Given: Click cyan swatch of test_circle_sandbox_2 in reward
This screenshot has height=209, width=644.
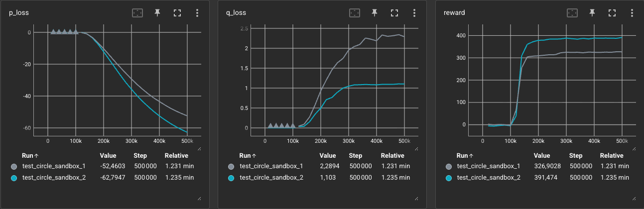Looking at the screenshot, I should 448,177.
